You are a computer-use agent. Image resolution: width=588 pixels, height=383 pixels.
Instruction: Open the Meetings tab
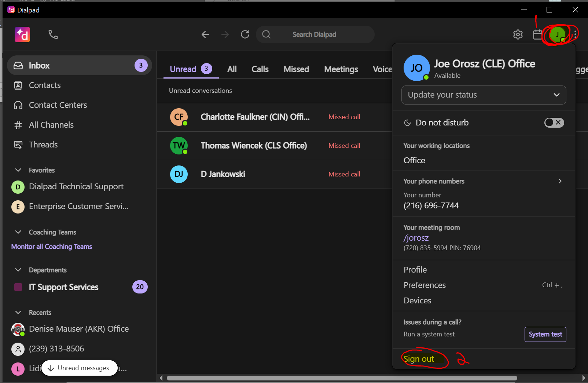coord(341,69)
